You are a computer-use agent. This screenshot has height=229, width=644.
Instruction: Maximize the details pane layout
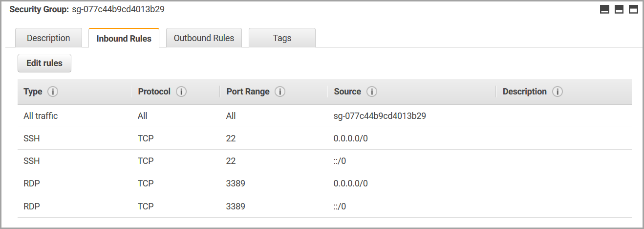pyautogui.click(x=633, y=10)
